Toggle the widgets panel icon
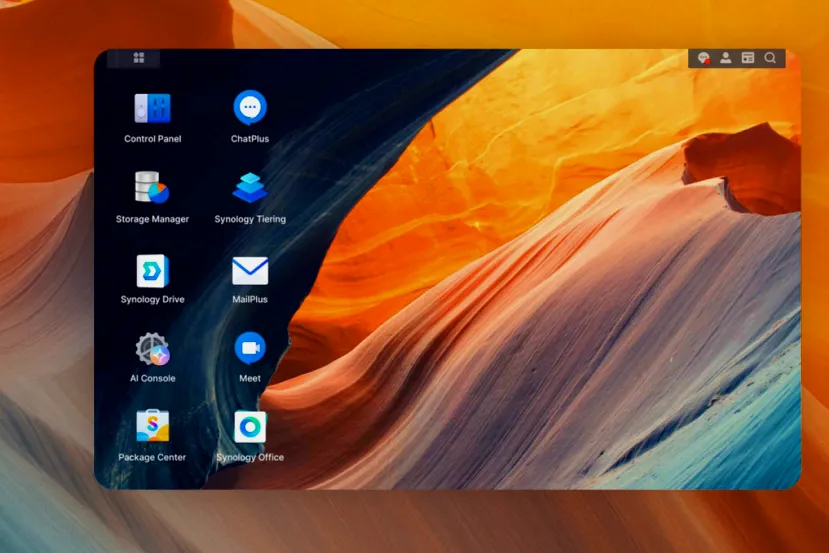 (748, 58)
